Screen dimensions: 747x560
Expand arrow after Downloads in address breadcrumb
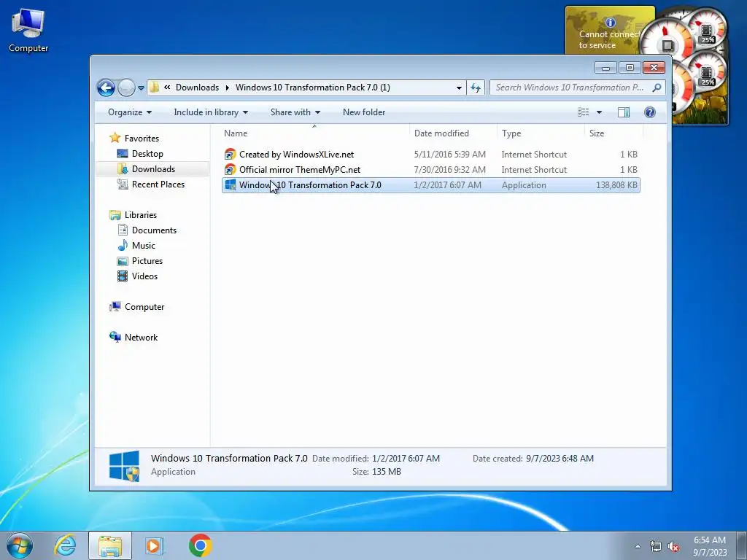pyautogui.click(x=228, y=87)
